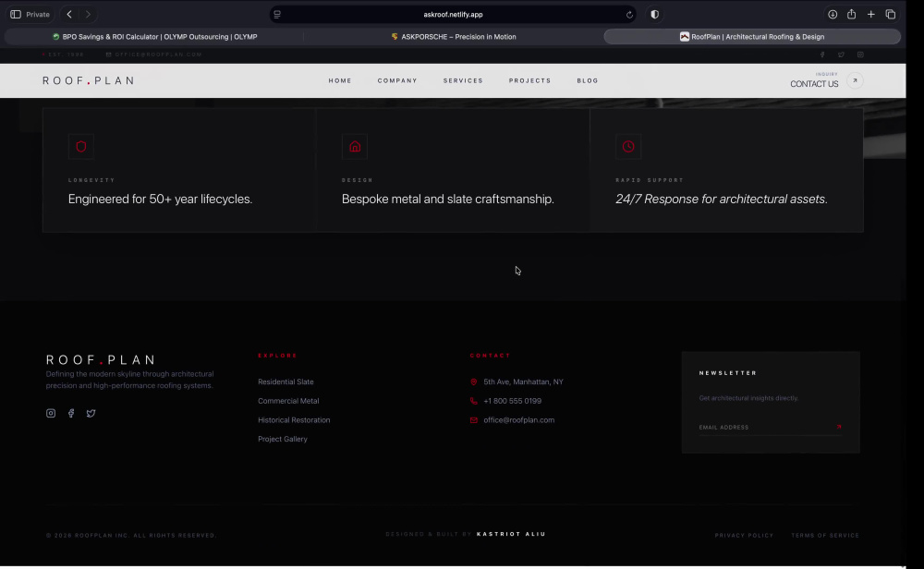The height and width of the screenshot is (569, 924).
Task: Open the SERVICES nav item
Action: coord(463,80)
